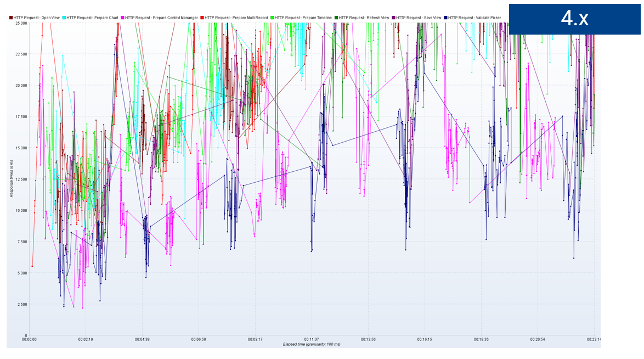Click the dark red Open View legend swatch
644x359 pixels.
(11, 18)
